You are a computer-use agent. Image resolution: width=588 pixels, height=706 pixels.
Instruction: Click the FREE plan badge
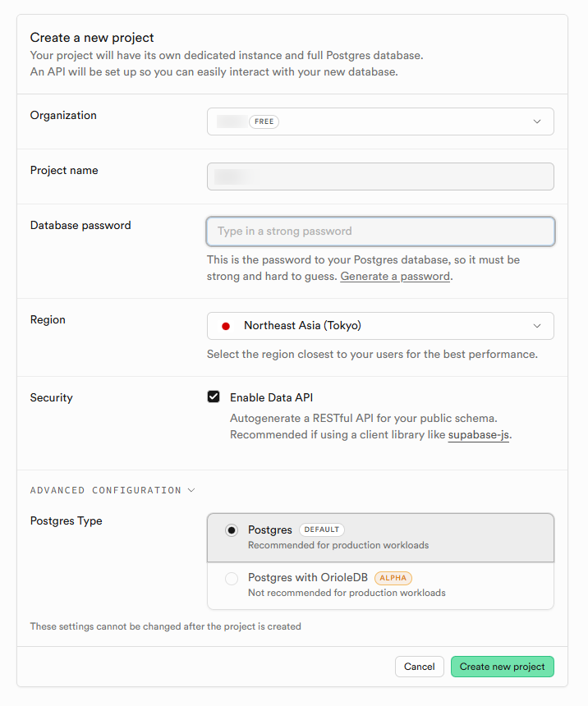tap(264, 121)
